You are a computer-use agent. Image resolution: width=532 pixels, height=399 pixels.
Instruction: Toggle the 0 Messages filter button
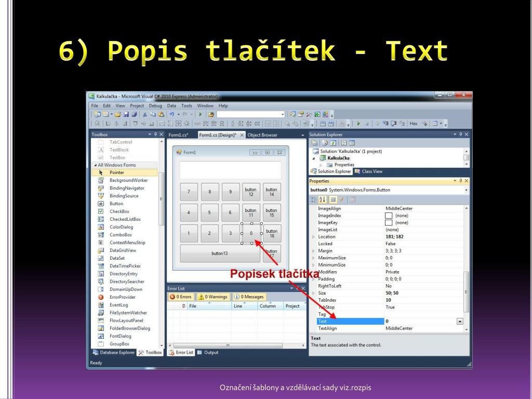(249, 297)
